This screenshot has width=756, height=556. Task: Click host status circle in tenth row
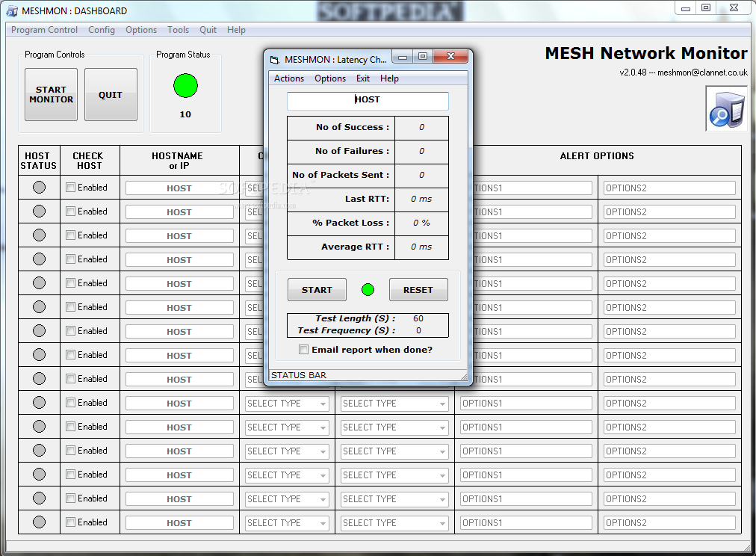39,402
